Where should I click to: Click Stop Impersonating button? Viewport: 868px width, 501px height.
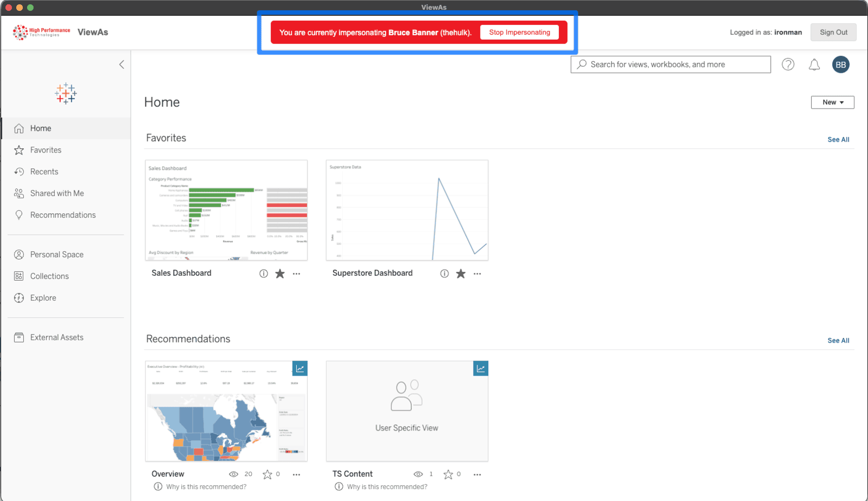519,33
